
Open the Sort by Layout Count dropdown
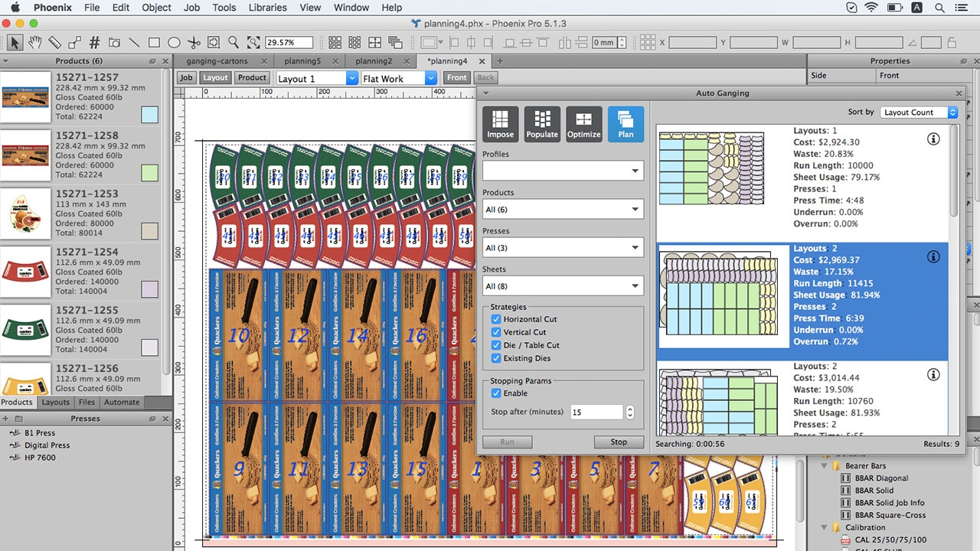(x=919, y=112)
